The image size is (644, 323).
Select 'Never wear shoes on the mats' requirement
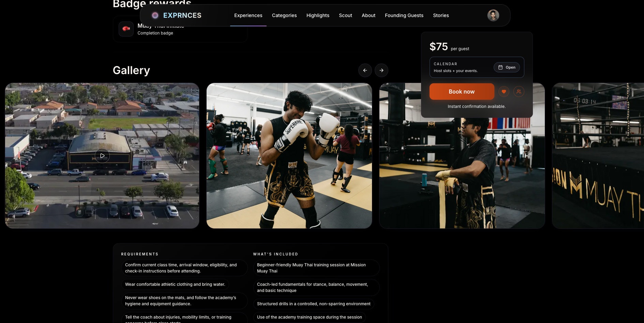pyautogui.click(x=184, y=301)
